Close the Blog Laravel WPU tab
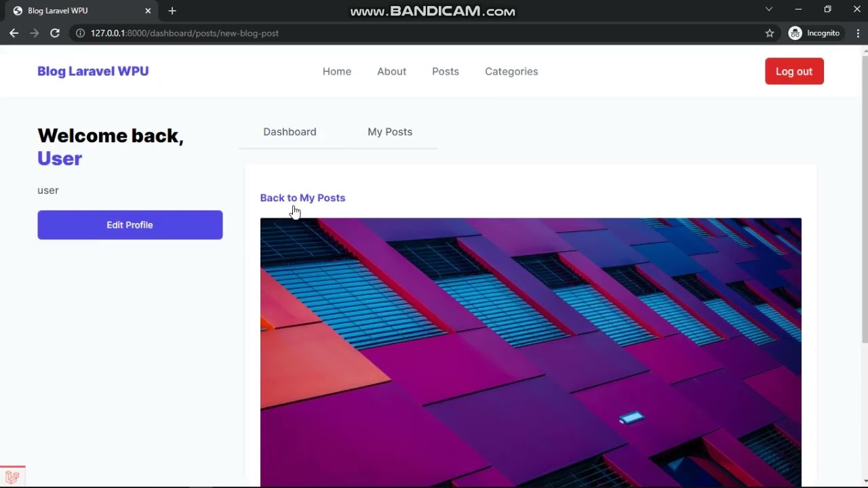Image resolution: width=868 pixels, height=488 pixels. click(148, 11)
